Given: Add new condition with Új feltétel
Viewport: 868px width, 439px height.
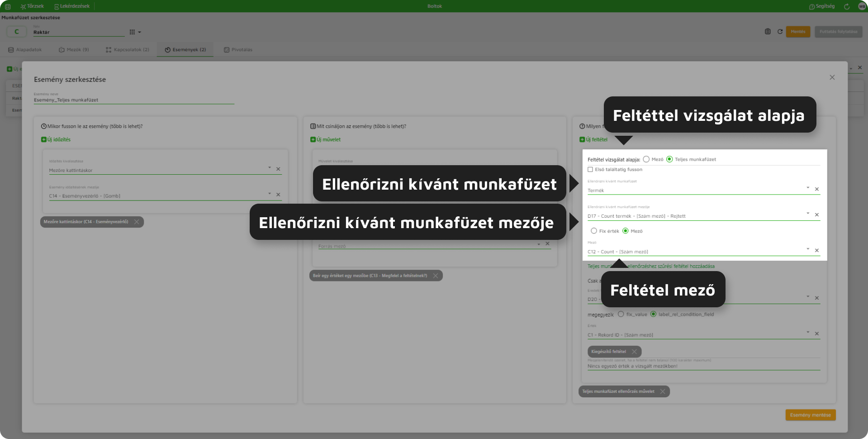Looking at the screenshot, I should [x=593, y=139].
